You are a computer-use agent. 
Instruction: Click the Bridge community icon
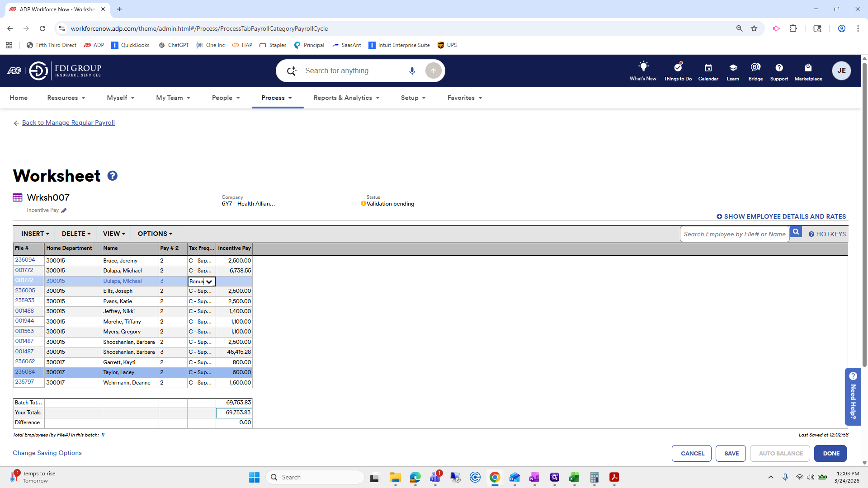pos(755,68)
